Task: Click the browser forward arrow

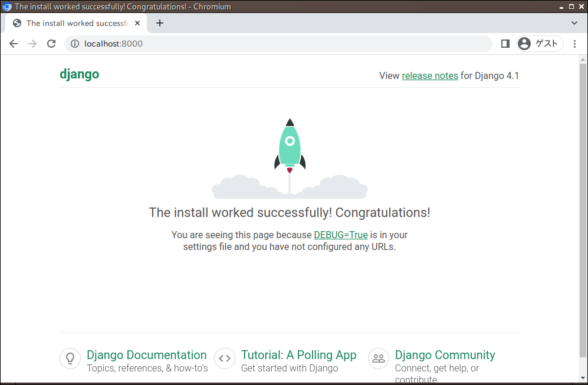Action: click(x=32, y=44)
